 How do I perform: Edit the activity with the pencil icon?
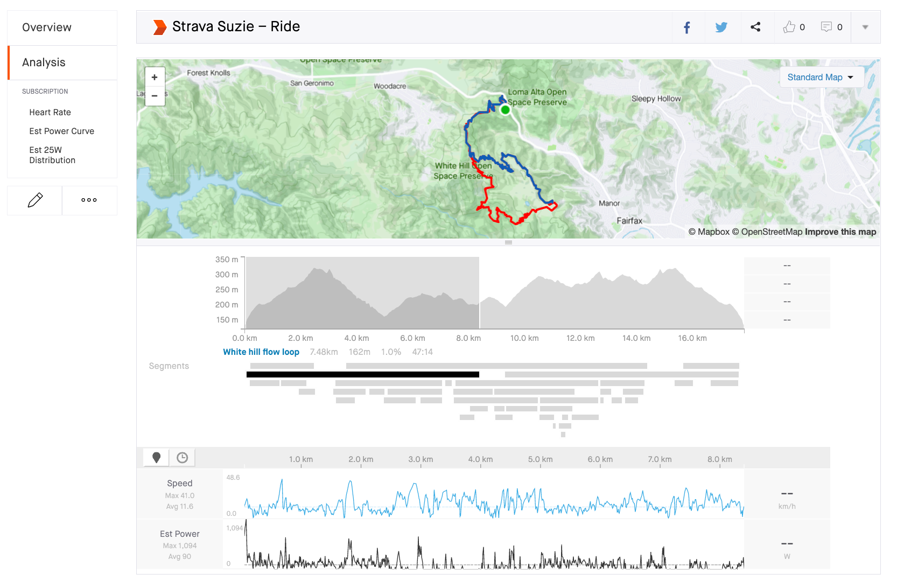pyautogui.click(x=35, y=200)
